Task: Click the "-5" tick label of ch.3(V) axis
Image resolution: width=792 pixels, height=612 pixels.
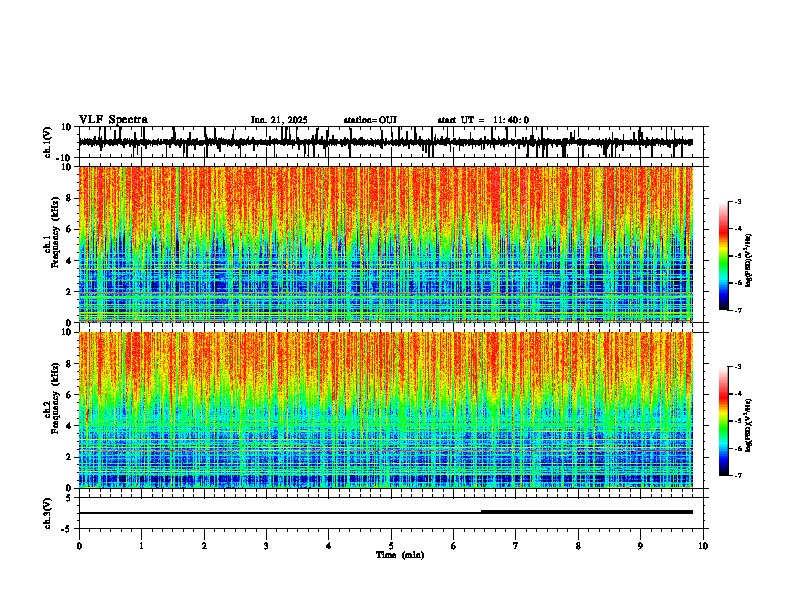Action: (x=68, y=529)
